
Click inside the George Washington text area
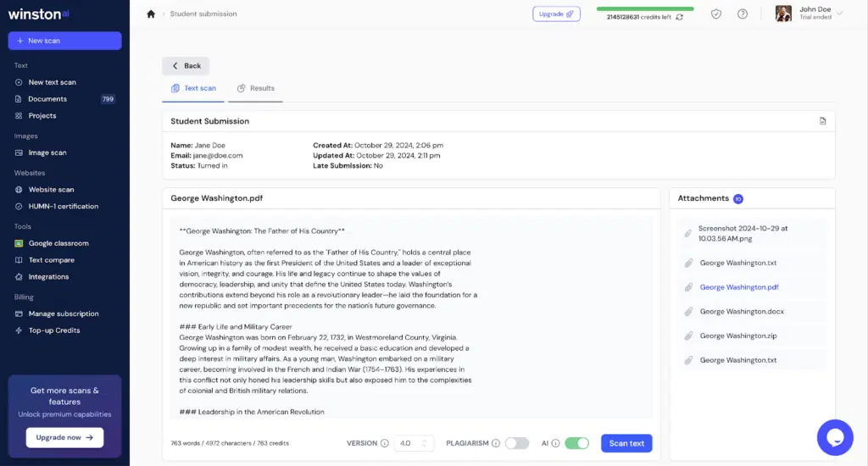411,322
